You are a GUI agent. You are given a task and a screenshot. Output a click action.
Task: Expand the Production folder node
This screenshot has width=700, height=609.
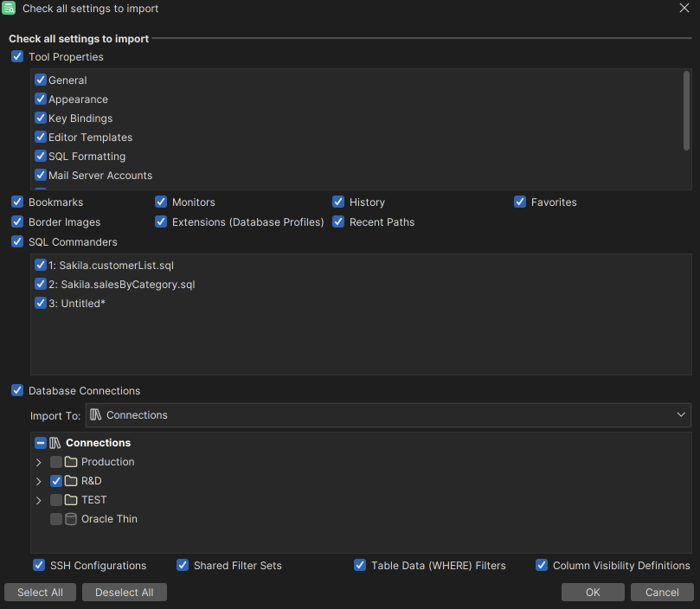38,463
